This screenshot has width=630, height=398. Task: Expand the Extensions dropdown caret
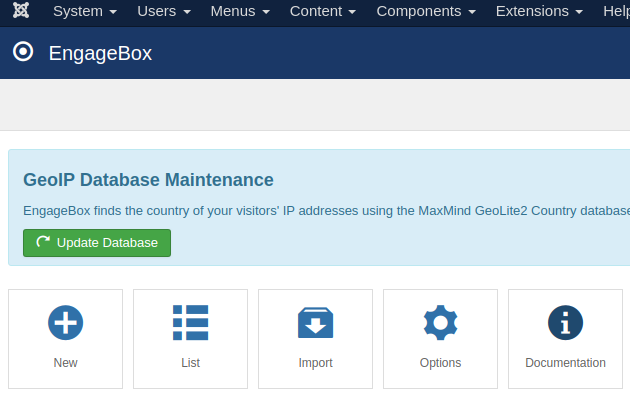coord(579,12)
